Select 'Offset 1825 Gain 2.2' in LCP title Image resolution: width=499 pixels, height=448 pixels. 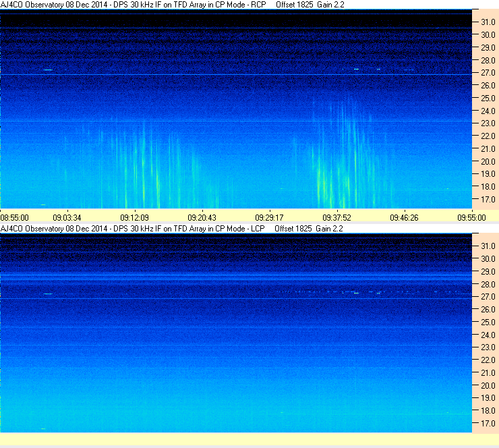click(x=309, y=229)
